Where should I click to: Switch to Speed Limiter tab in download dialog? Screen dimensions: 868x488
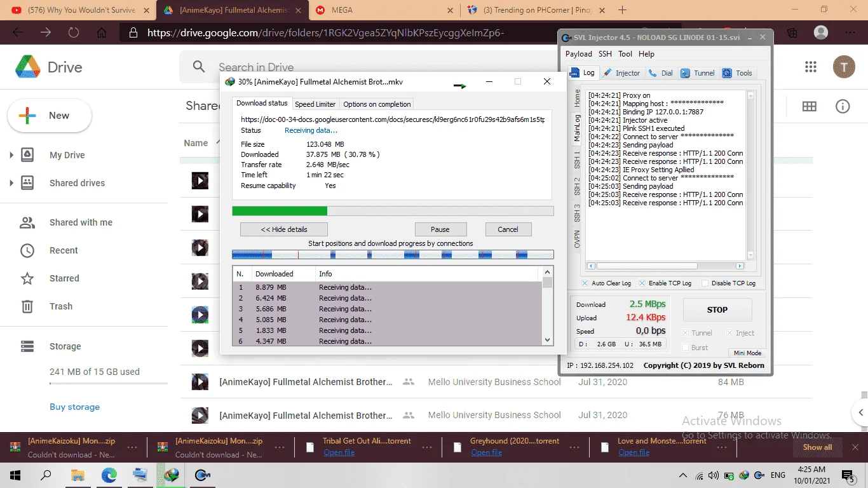click(315, 104)
